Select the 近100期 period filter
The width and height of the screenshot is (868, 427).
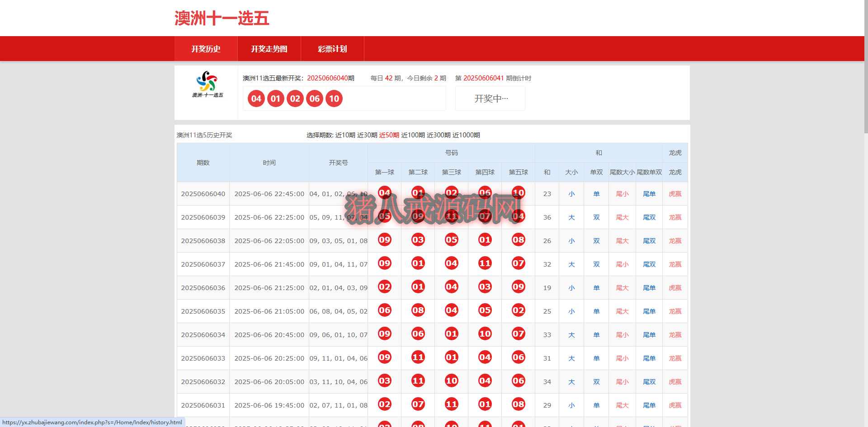(x=413, y=135)
